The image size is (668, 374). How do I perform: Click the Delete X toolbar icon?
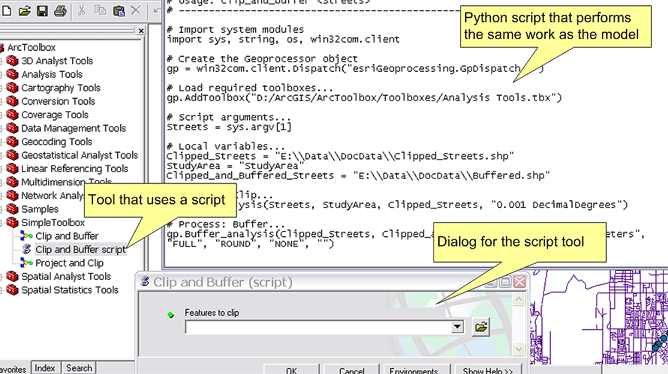(x=136, y=11)
